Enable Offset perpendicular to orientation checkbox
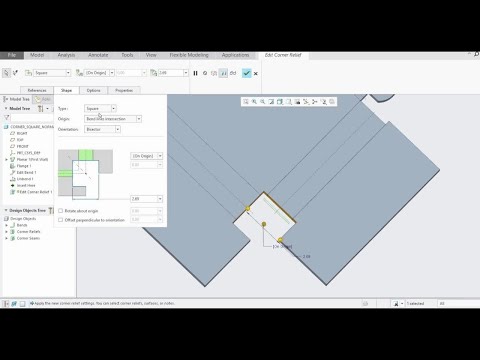Screen dimensions: 480x360 click(x=60, y=220)
